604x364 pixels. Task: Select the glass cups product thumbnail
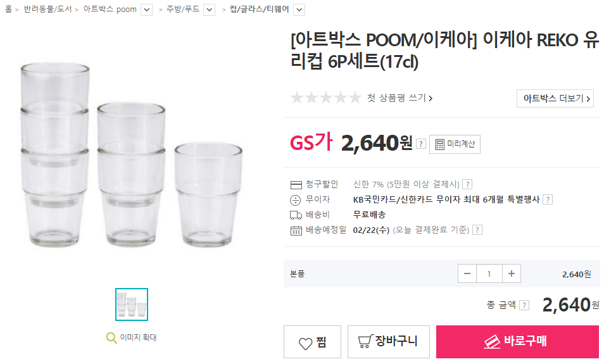tap(132, 304)
